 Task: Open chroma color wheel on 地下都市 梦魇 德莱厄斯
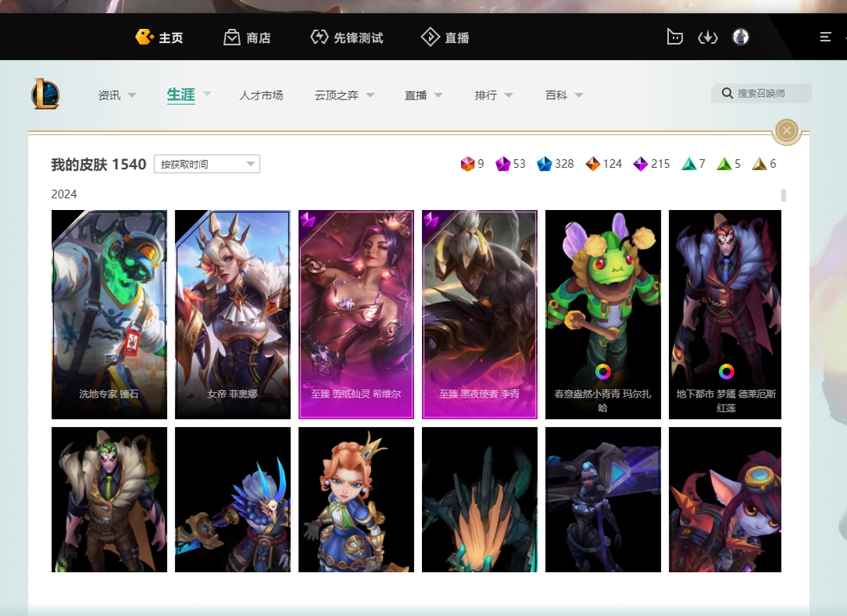pos(726,371)
